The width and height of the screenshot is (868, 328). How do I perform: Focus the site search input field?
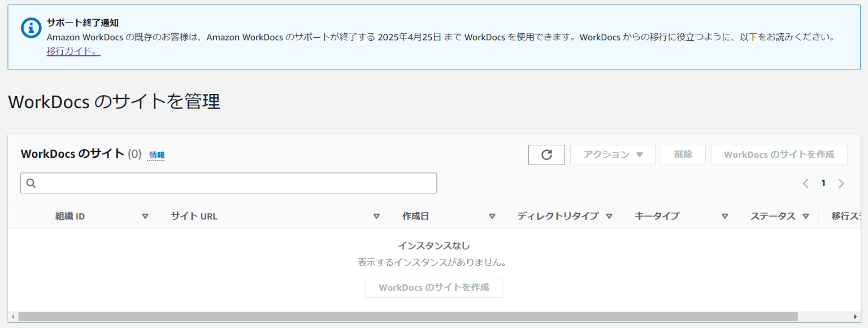tap(228, 183)
